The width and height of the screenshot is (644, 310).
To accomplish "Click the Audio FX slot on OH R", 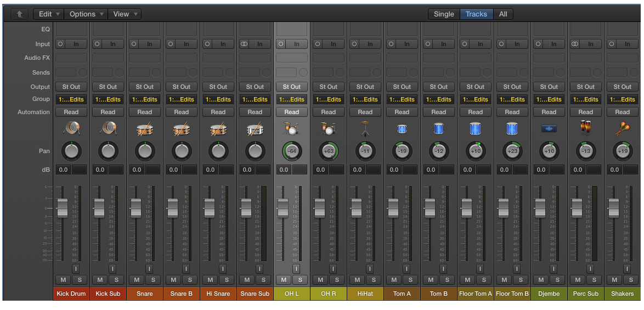I will click(x=328, y=58).
